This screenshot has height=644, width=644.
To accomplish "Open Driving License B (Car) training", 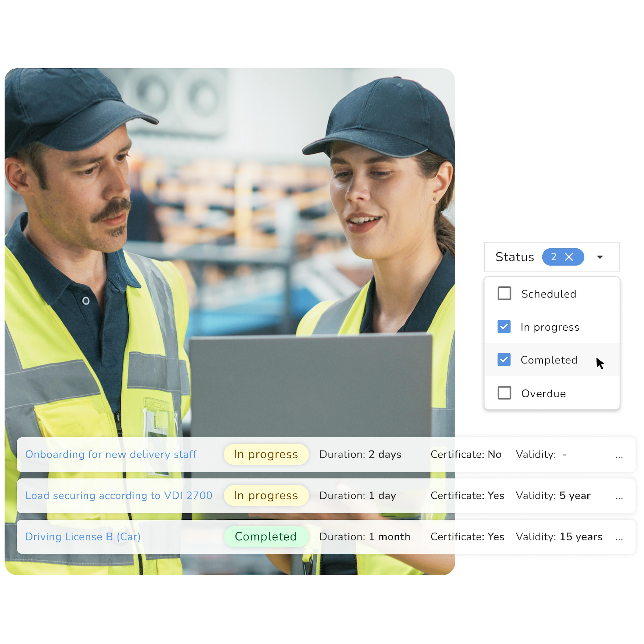I will click(x=83, y=537).
